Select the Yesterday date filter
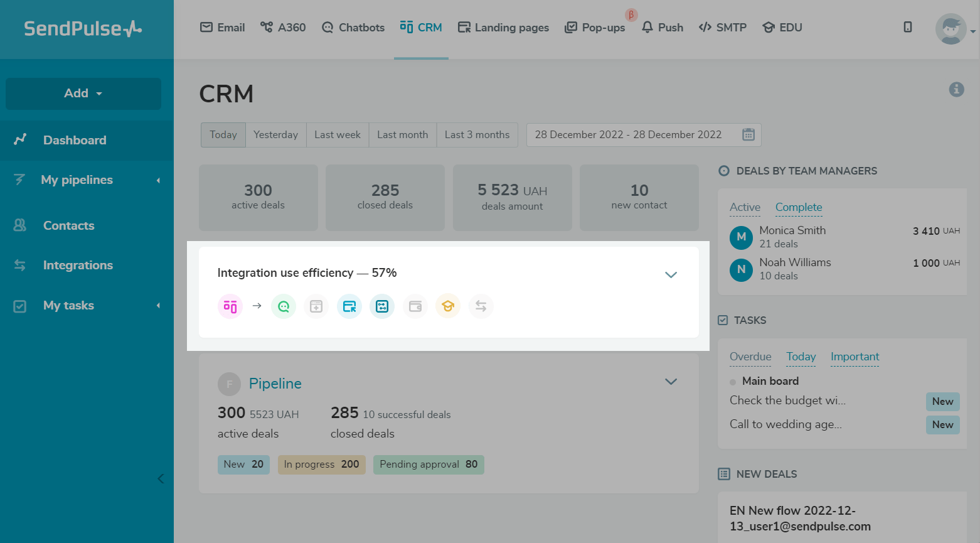The image size is (980, 543). [x=276, y=135]
